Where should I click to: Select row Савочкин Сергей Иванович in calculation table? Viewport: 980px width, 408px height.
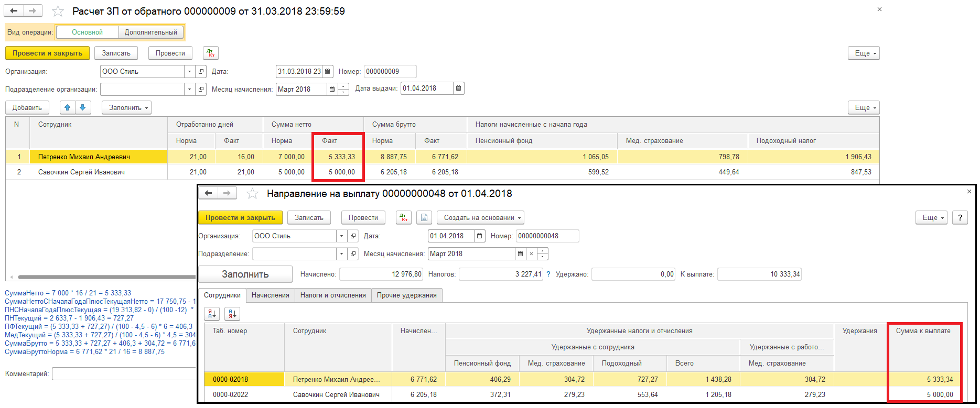[x=443, y=172]
